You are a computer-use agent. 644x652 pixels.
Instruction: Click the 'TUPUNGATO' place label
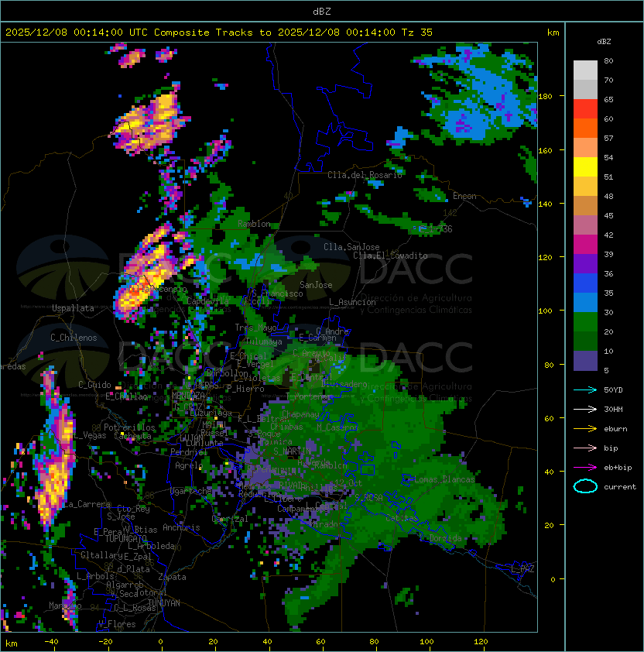(x=125, y=539)
